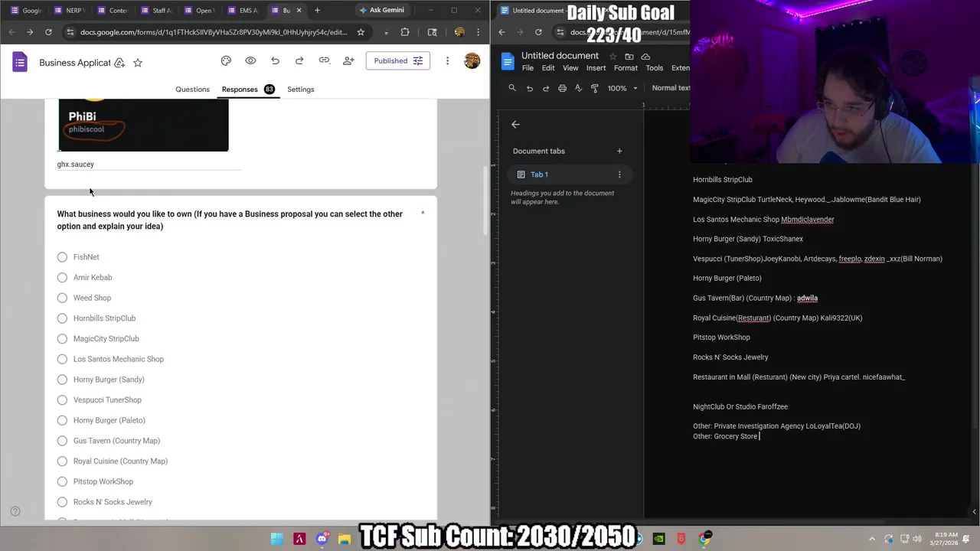Image resolution: width=980 pixels, height=551 pixels.
Task: Select the Weed Shop radio option
Action: [x=62, y=298]
